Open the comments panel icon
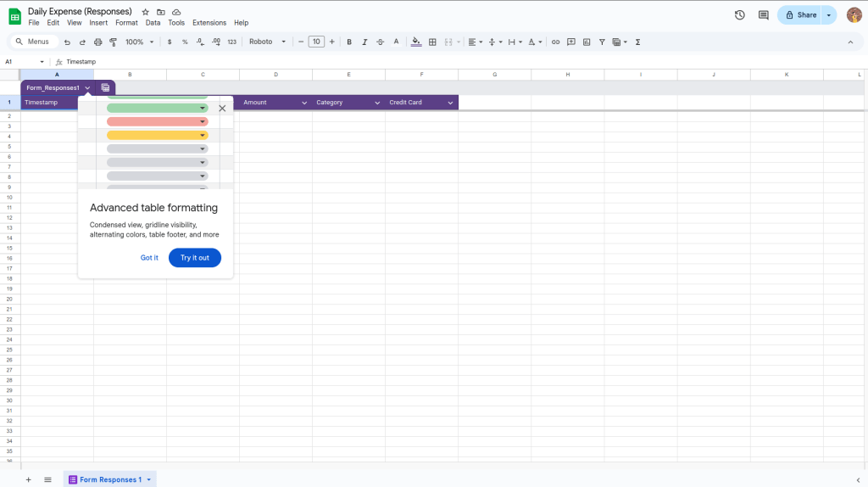 [763, 15]
